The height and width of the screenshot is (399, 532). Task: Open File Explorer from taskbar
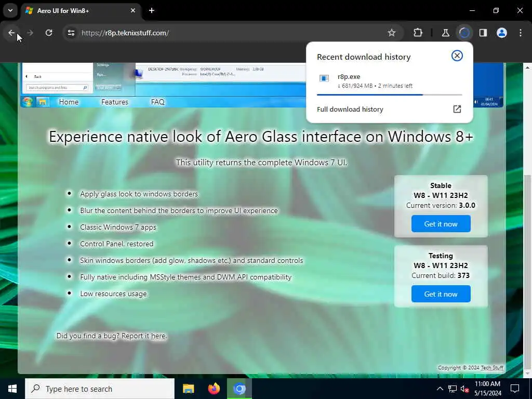pos(188,389)
